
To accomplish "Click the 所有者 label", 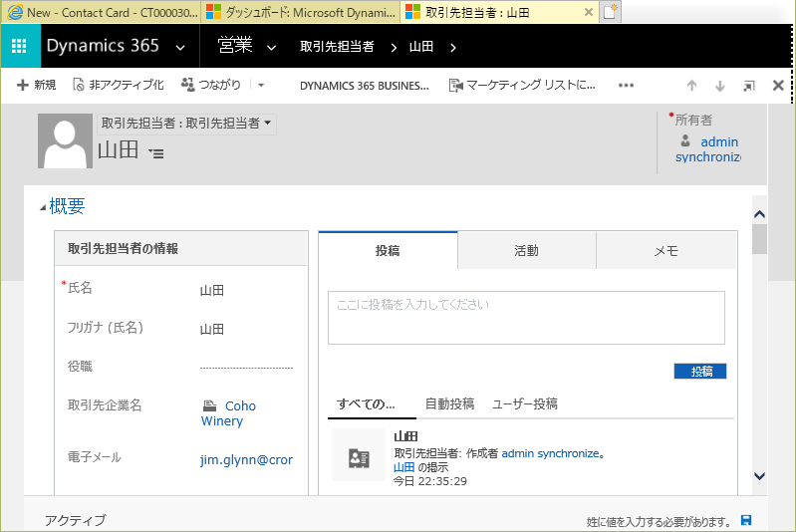I will [693, 120].
